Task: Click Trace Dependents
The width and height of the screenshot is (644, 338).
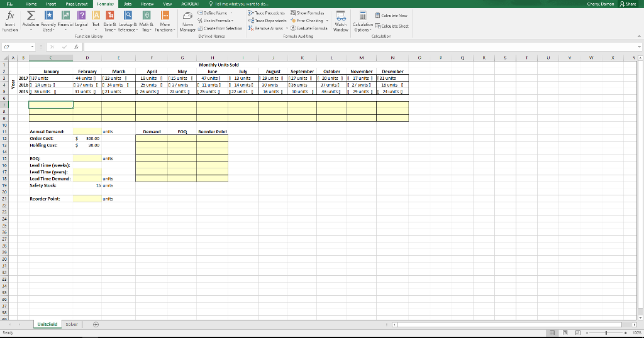Action: (267, 21)
